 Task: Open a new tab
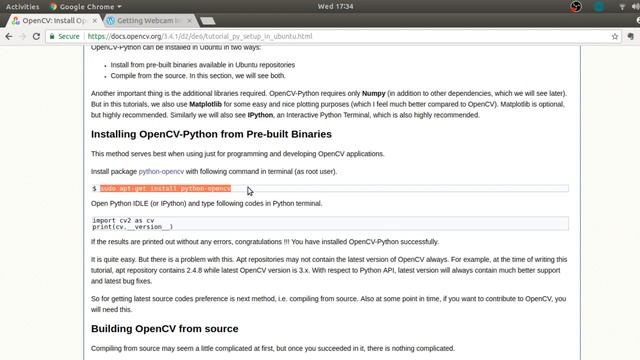point(208,21)
